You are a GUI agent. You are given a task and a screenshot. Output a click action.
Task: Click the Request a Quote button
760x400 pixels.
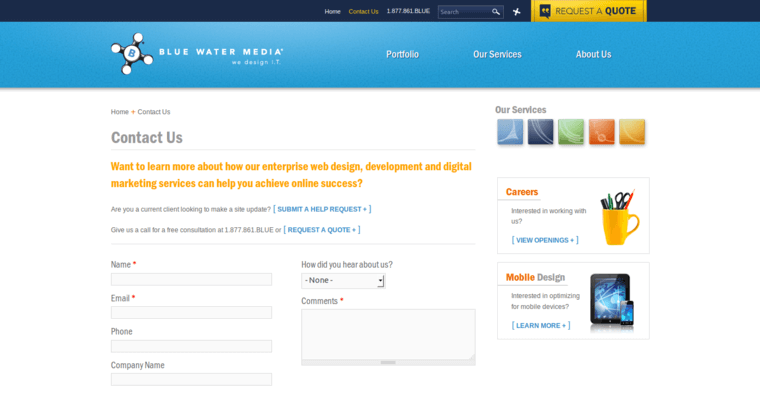[588, 11]
